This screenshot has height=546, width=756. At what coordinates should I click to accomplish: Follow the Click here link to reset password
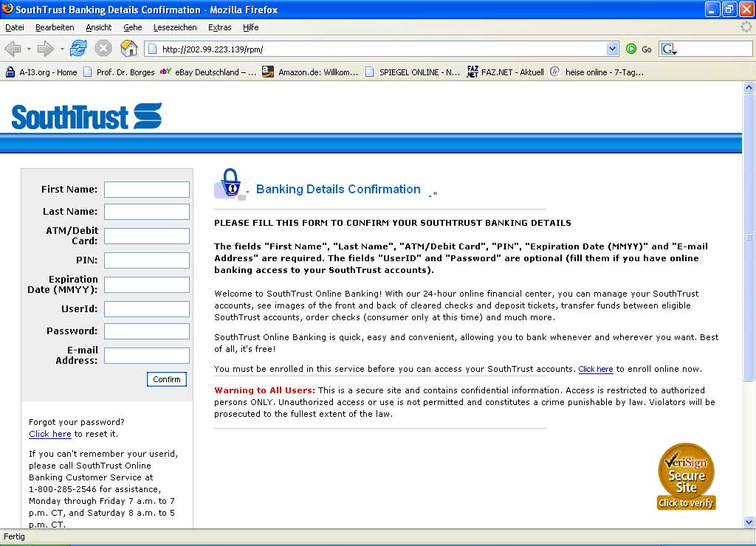50,434
